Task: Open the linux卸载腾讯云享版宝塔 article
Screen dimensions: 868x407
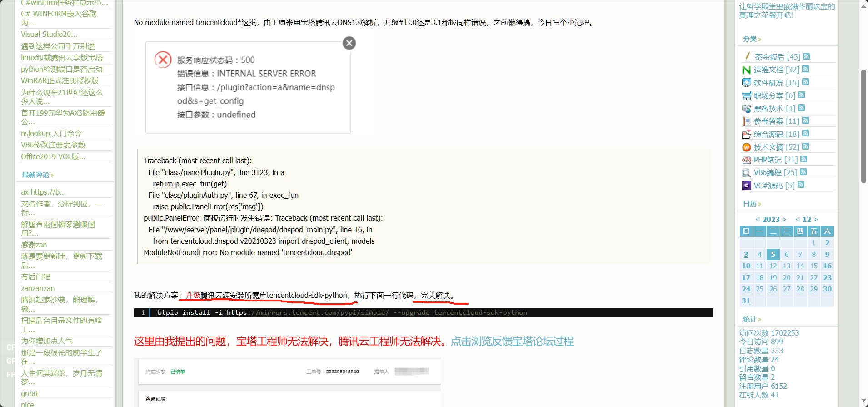Action: coord(62,58)
